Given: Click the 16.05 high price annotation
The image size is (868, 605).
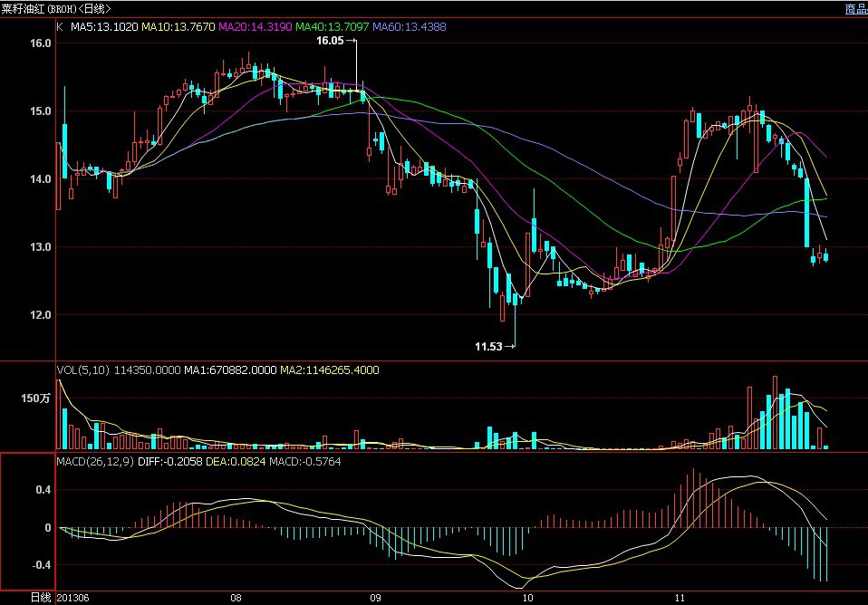Looking at the screenshot, I should pyautogui.click(x=330, y=41).
